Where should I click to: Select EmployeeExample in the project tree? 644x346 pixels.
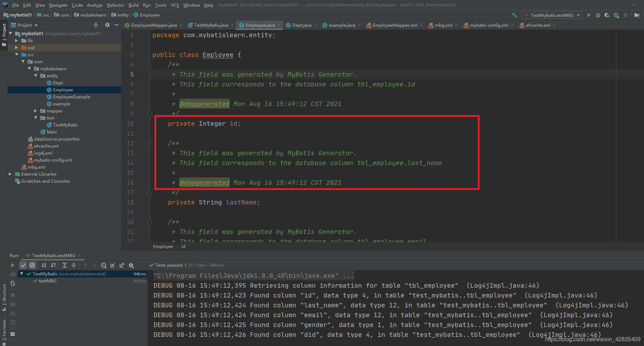pos(71,97)
